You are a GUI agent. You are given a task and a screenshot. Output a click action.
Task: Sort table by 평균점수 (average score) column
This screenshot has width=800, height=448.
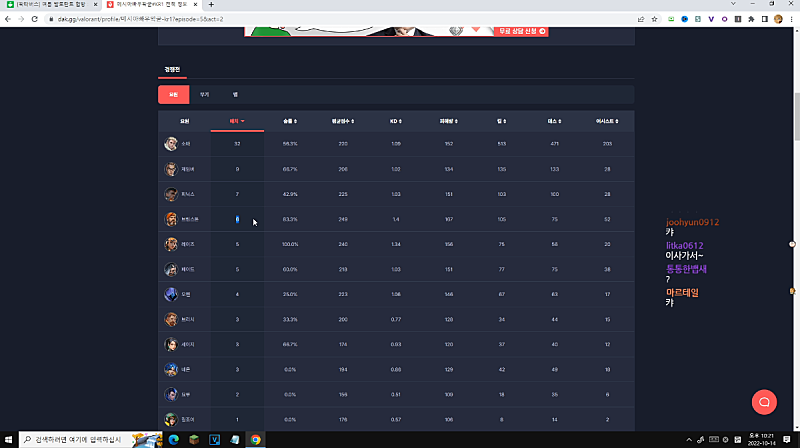(343, 121)
